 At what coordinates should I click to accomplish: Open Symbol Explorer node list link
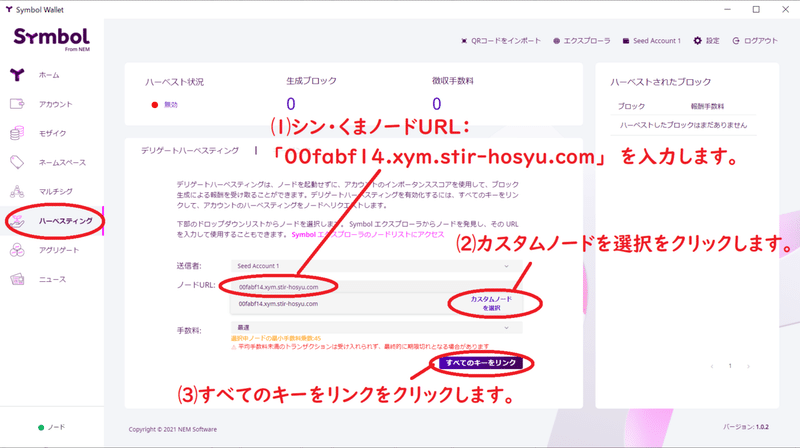(368, 235)
